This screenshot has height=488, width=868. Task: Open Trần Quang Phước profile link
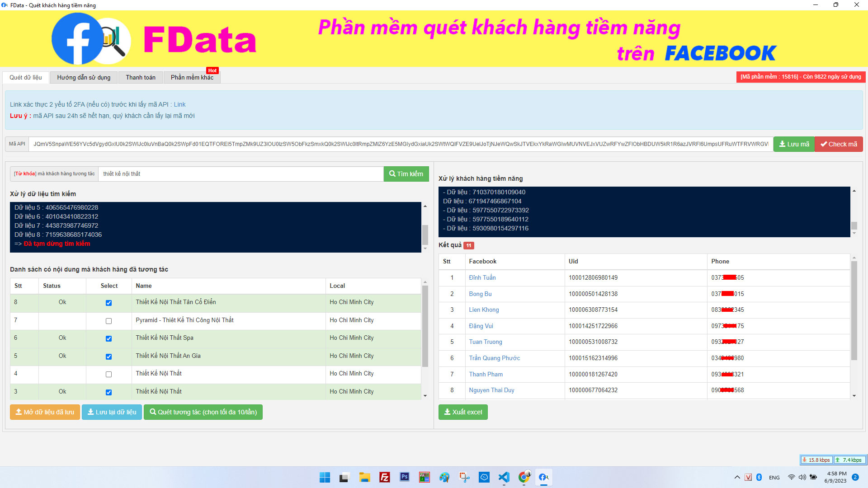coord(494,358)
